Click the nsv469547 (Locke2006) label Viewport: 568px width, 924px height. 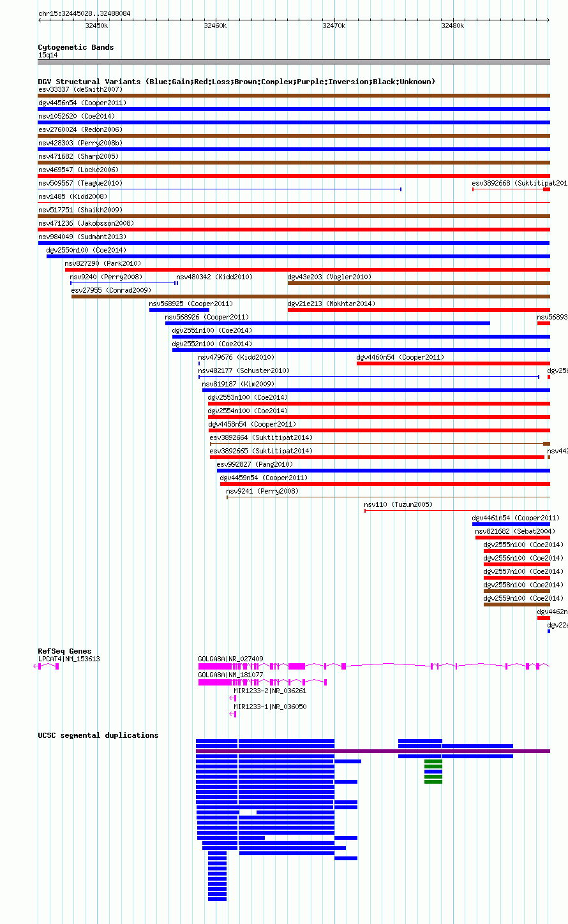click(x=78, y=170)
